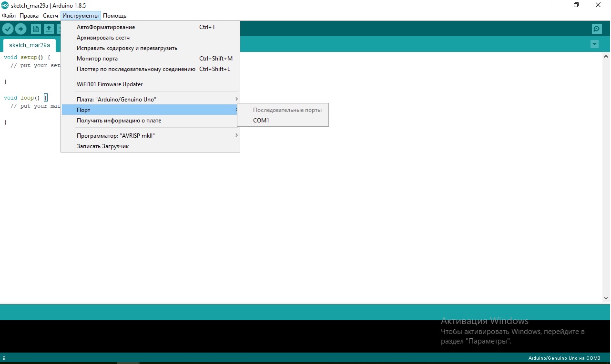Click the status bar board and port text
Image resolution: width=611 pixels, height=364 pixels.
coord(564,358)
